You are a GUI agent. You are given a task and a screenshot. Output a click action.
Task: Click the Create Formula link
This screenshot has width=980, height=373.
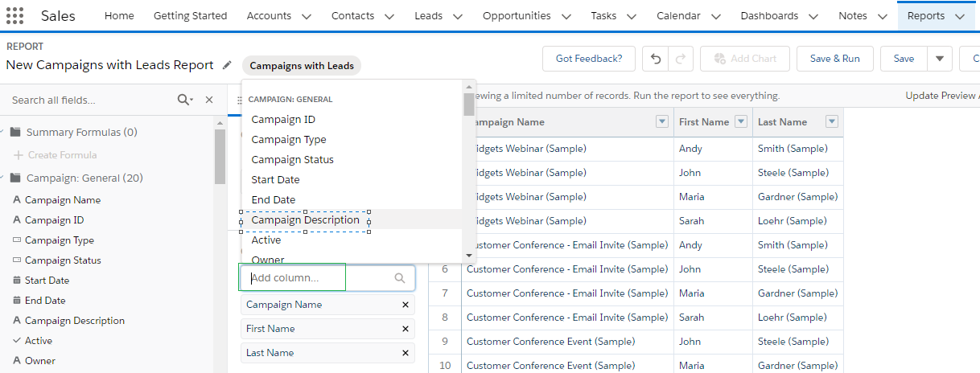pyautogui.click(x=62, y=155)
